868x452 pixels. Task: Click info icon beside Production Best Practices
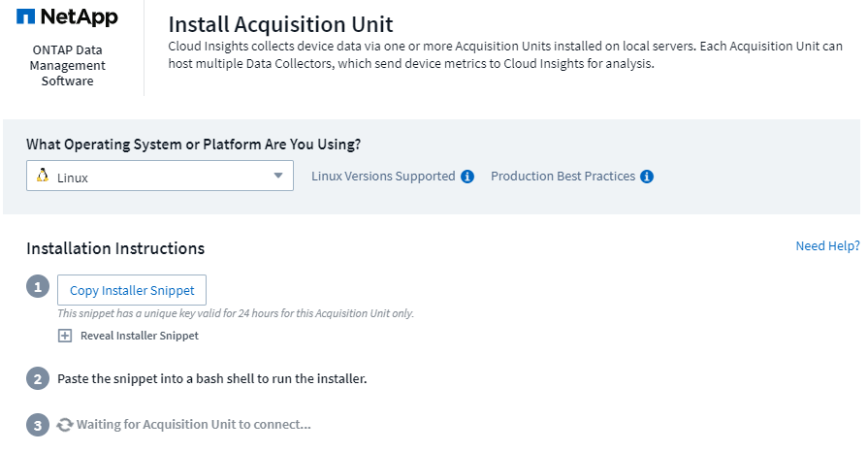(647, 177)
